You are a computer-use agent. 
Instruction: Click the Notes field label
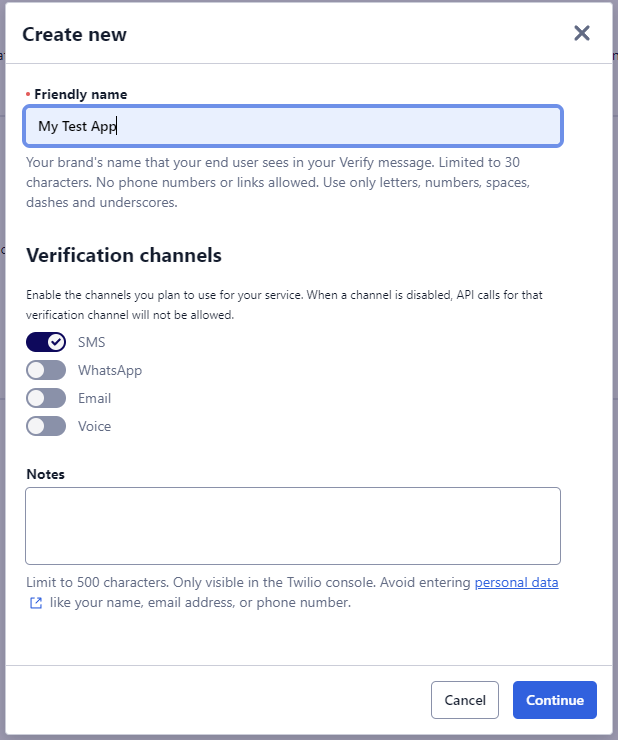pyautogui.click(x=45, y=474)
